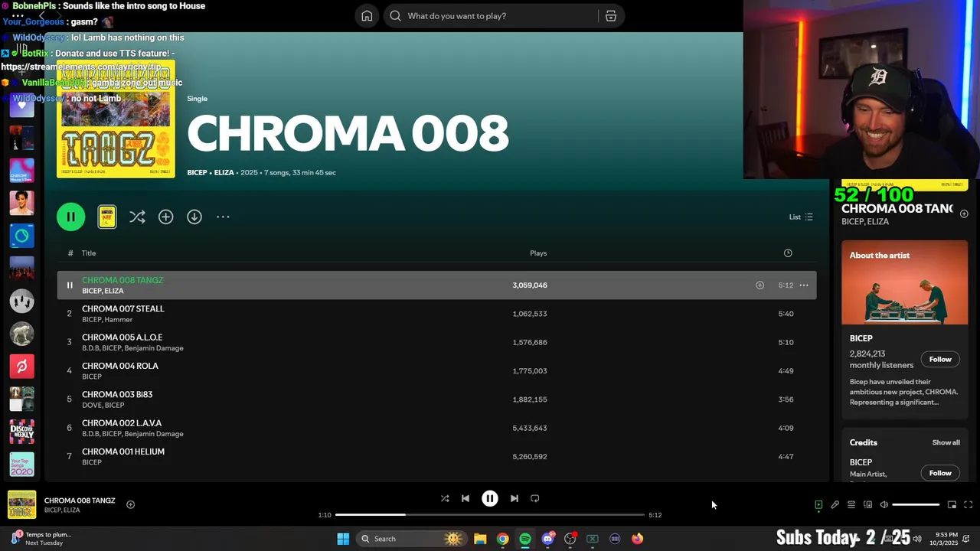The height and width of the screenshot is (551, 980).
Task: Add CHROMA 008 TANGZ to Liked Songs
Action: coord(759,285)
